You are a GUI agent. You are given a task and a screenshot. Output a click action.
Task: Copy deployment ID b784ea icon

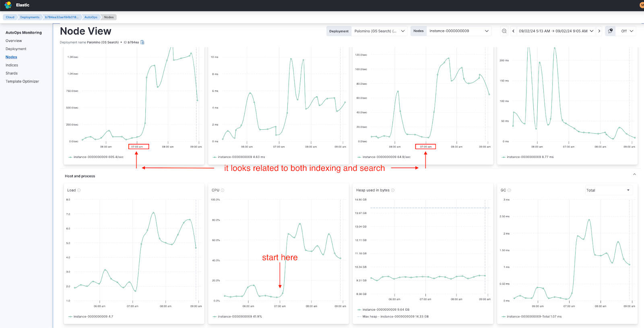[142, 42]
